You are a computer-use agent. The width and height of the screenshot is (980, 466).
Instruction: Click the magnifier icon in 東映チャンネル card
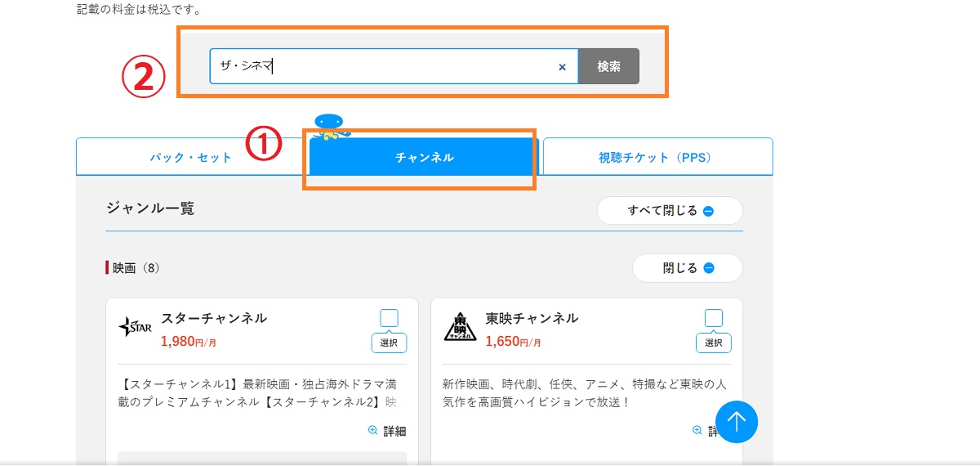[x=697, y=430]
